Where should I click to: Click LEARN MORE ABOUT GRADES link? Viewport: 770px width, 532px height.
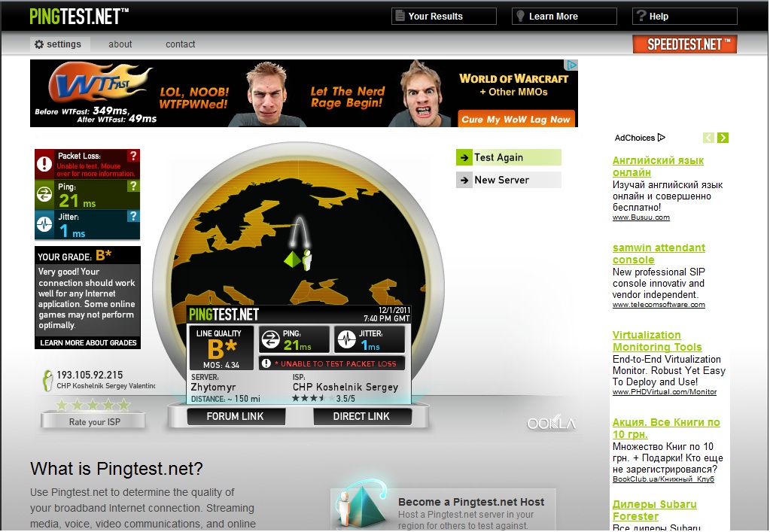coord(88,342)
